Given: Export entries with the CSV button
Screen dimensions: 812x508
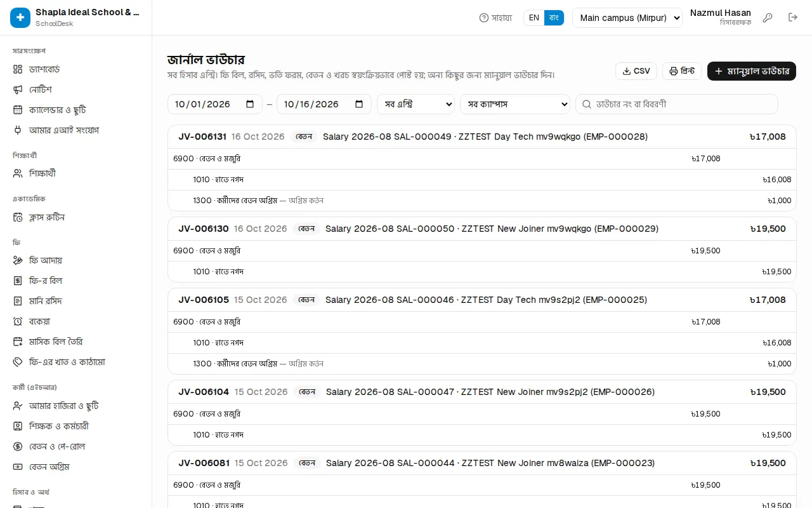Looking at the screenshot, I should click(636, 71).
